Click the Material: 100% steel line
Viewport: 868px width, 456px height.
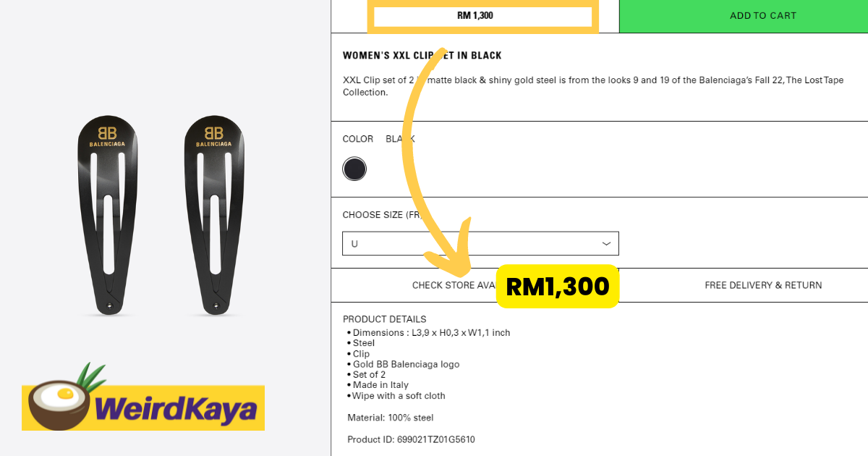(x=391, y=418)
